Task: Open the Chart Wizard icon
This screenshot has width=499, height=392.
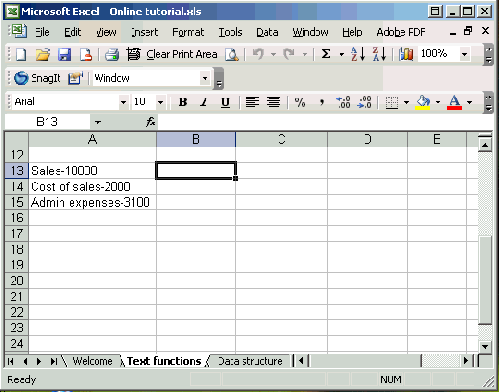Action: point(406,54)
